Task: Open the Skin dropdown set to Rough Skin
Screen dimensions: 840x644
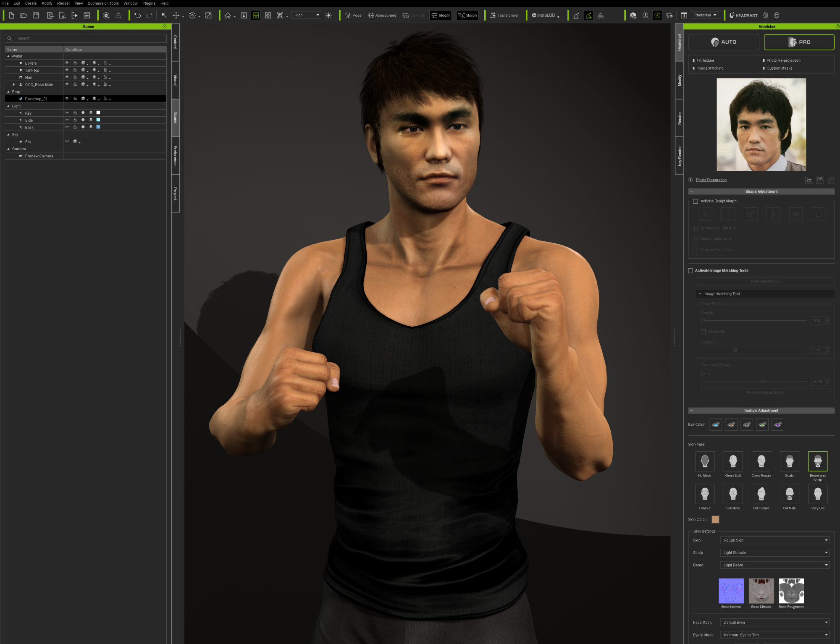Action: [775, 540]
